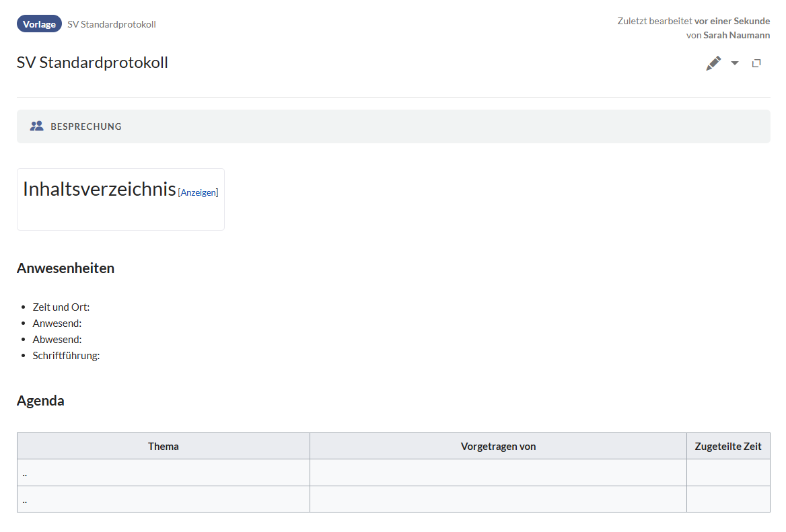Image resolution: width=786 pixels, height=532 pixels.
Task: Click the Besprechung people icon
Action: (36, 126)
